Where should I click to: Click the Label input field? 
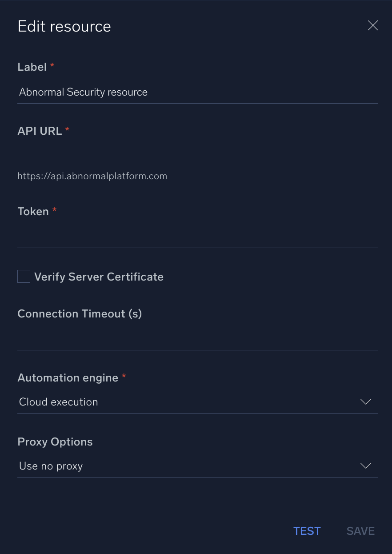click(x=198, y=92)
